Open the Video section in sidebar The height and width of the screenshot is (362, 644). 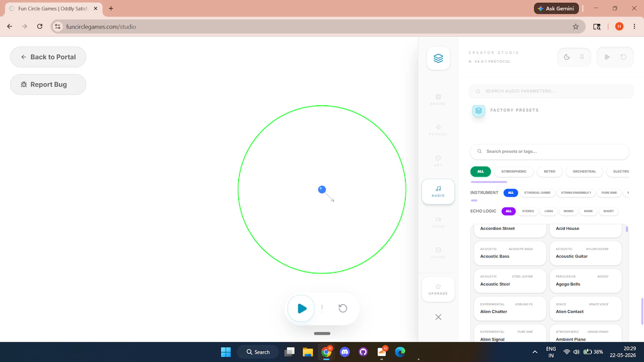click(x=438, y=222)
